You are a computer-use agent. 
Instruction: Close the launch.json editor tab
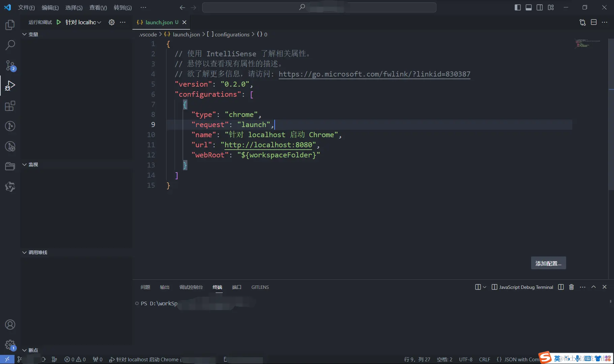coord(184,22)
